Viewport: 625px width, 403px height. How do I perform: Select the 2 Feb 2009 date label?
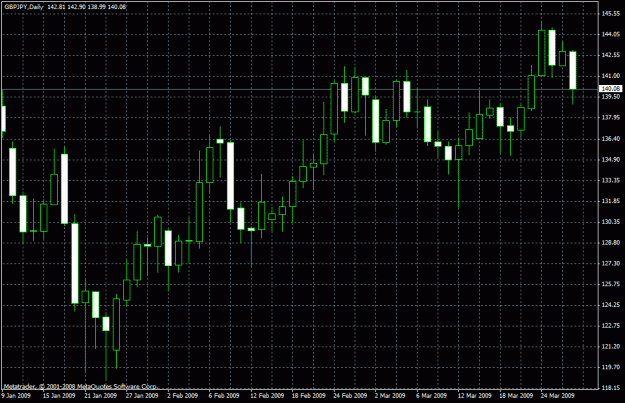click(183, 396)
